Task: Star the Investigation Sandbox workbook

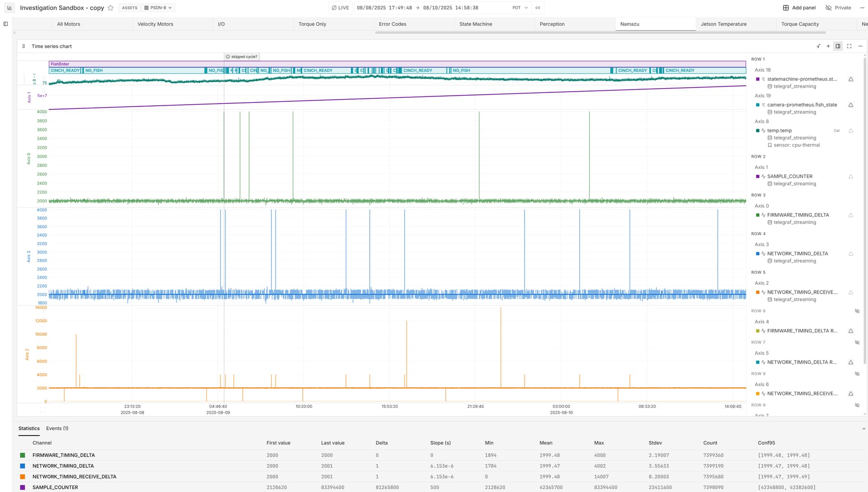Action: pyautogui.click(x=110, y=8)
